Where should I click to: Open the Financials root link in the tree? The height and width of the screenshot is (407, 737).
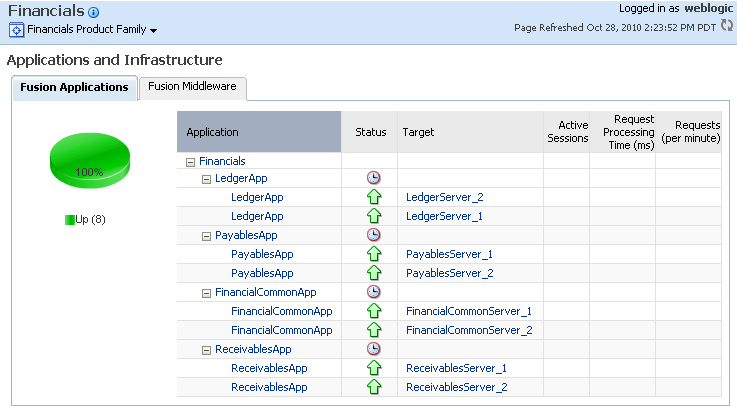coord(222,161)
